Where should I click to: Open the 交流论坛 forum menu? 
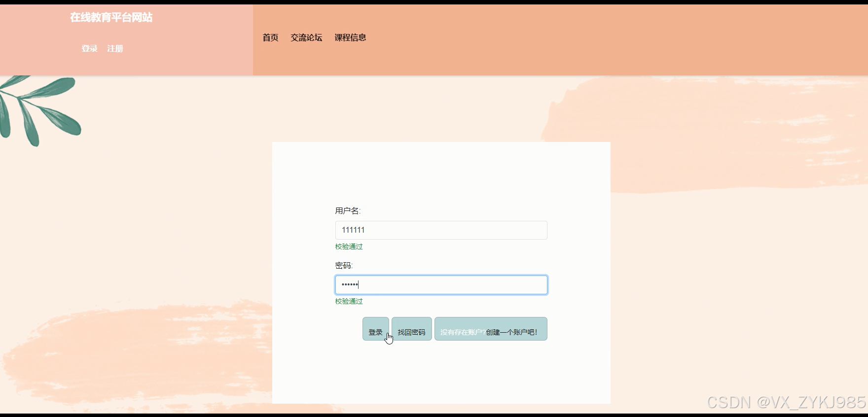tap(306, 37)
